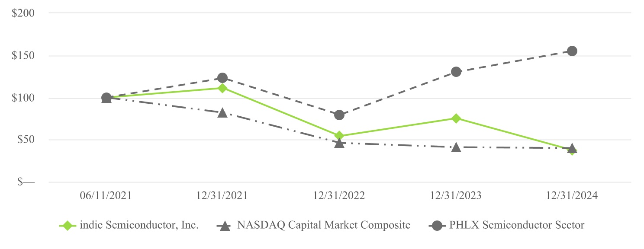Screen dimensions: 644x249
Task: Click the PHLX circle data point at 12/31/2021
Action: pyautogui.click(x=222, y=78)
